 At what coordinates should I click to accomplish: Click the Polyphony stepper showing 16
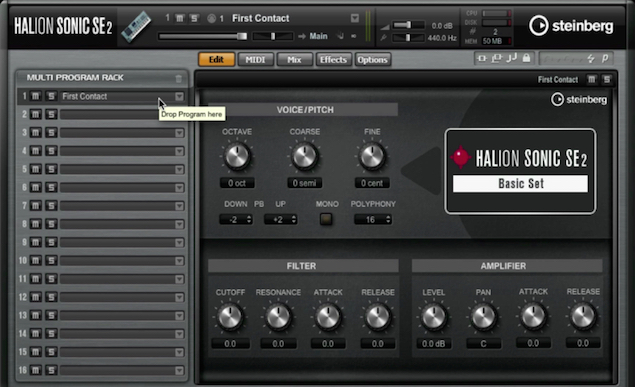coord(373,220)
